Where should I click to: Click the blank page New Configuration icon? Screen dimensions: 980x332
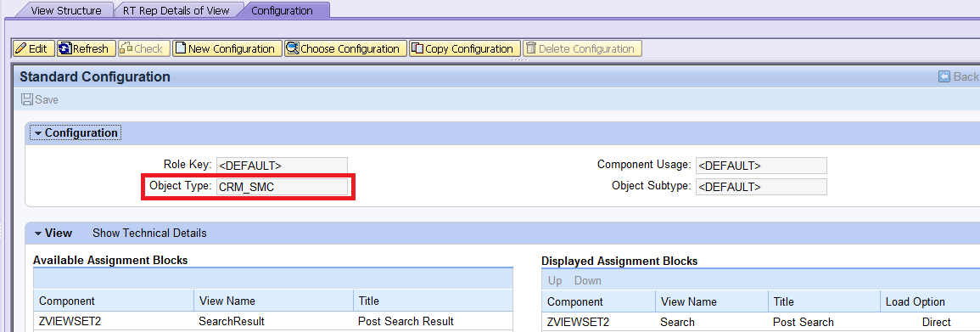click(x=181, y=48)
